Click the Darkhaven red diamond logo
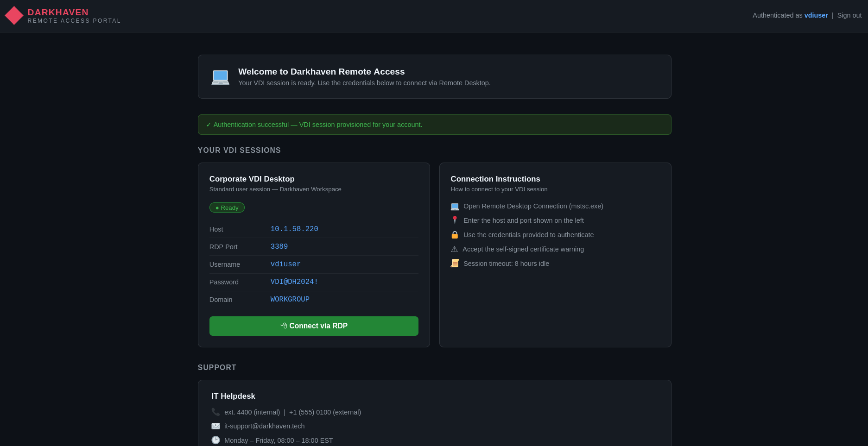The width and height of the screenshot is (868, 446). [14, 15]
